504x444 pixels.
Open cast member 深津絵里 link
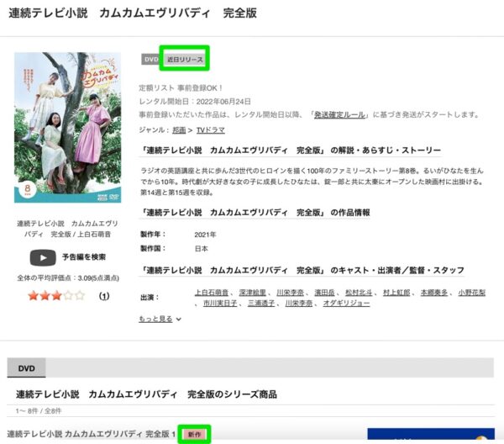252,293
